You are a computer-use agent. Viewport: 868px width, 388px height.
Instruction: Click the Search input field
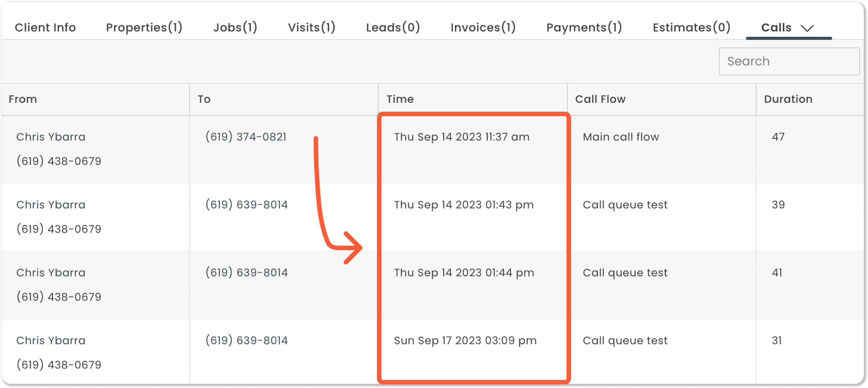(789, 61)
